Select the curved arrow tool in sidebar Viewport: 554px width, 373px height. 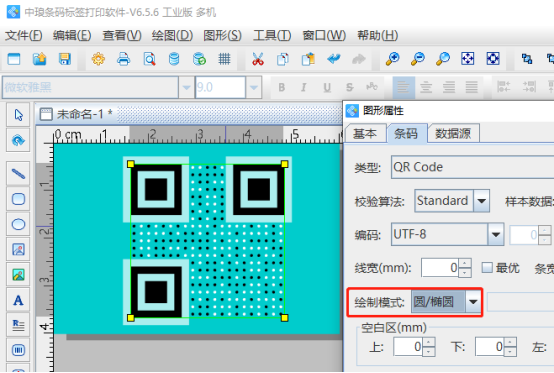coord(18,140)
